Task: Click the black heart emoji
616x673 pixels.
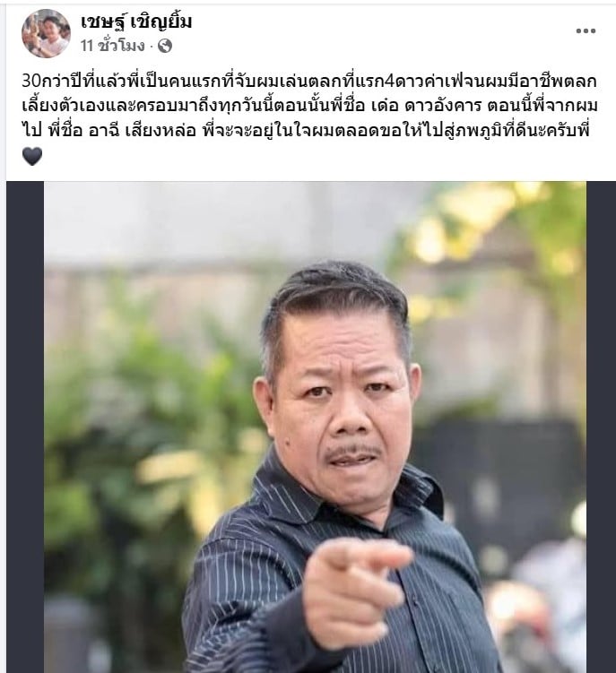Action: [32, 156]
